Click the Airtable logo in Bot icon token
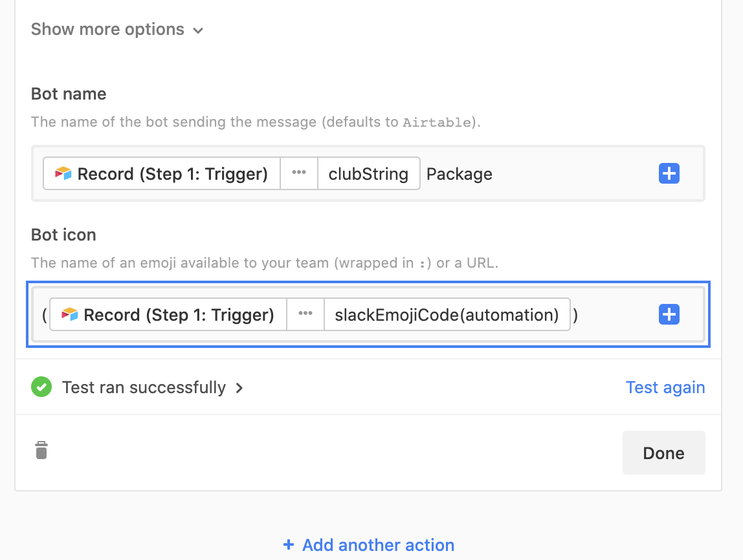 click(70, 314)
